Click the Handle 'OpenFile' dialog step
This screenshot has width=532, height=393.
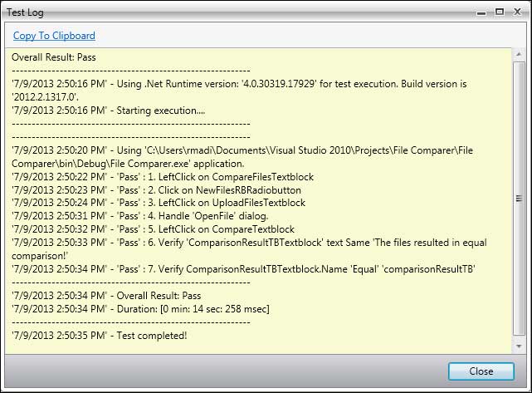pyautogui.click(x=139, y=216)
